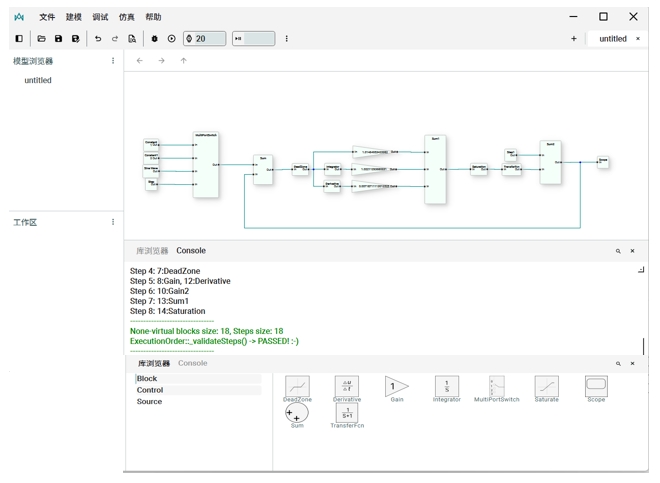The width and height of the screenshot is (660, 483).
Task: Click the undo arrow icon
Action: coord(98,39)
